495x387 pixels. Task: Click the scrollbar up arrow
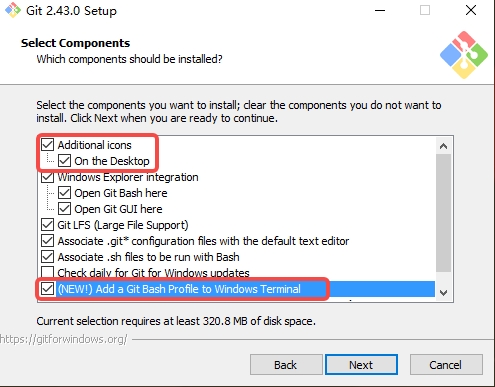pyautogui.click(x=443, y=146)
